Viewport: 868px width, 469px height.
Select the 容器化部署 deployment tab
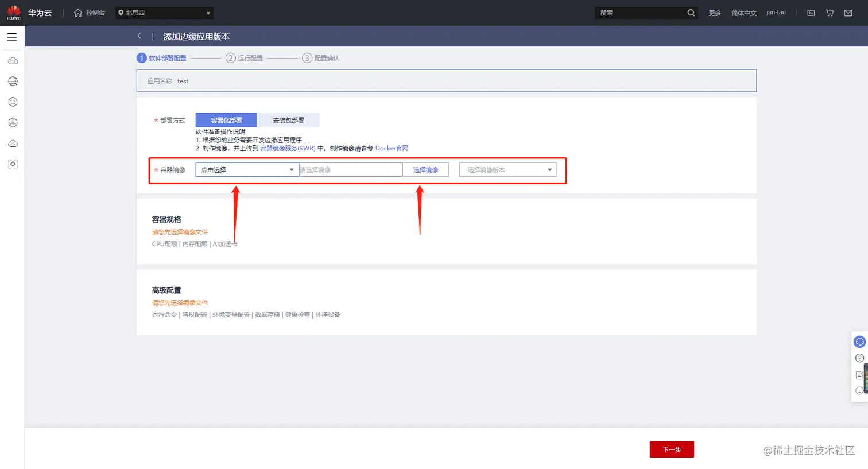coord(226,120)
